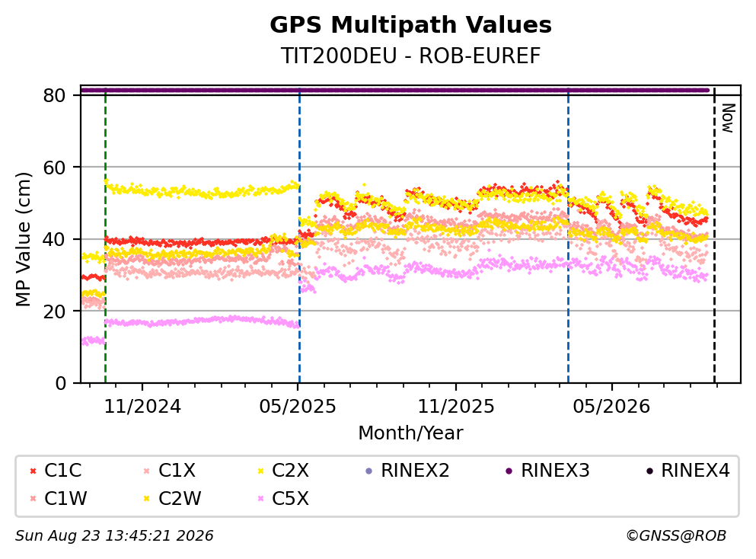Image resolution: width=756 pixels, height=559 pixels.
Task: Click the TIT200DEU - ROB-EUREF subtitle
Action: pyautogui.click(x=411, y=56)
